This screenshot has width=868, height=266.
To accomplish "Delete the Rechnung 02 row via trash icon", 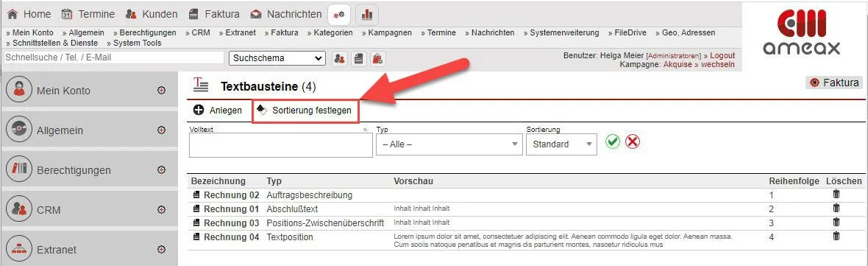I will pyautogui.click(x=836, y=195).
